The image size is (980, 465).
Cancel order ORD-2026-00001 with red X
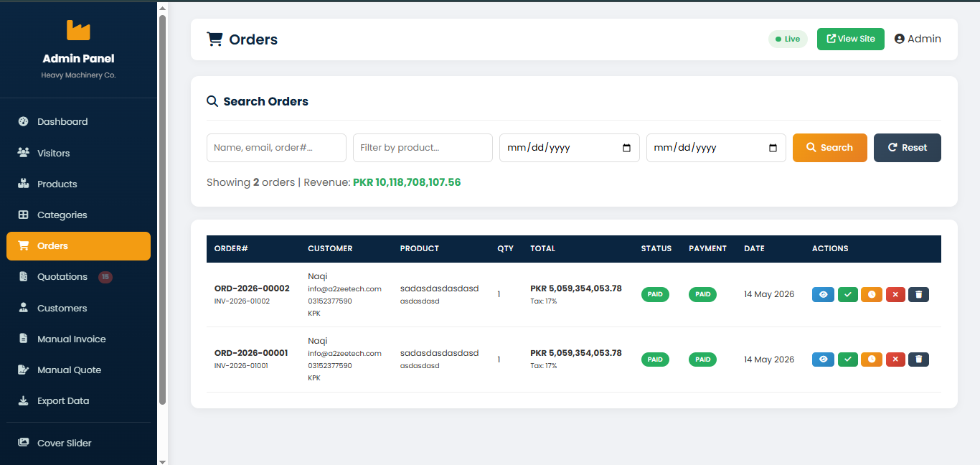click(895, 359)
